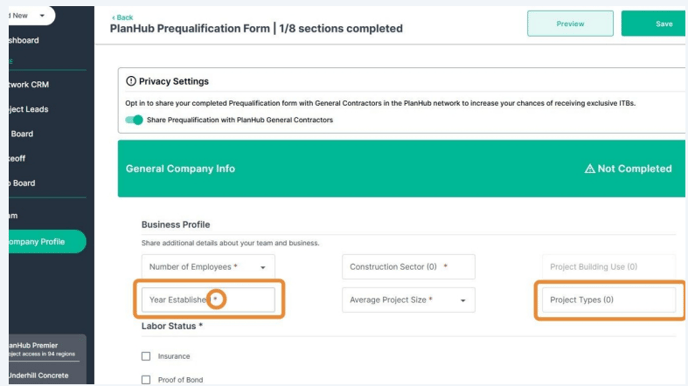Screen dimensions: 688x386
Task: Go to Project Leads in the sidebar
Action: [x=29, y=109]
